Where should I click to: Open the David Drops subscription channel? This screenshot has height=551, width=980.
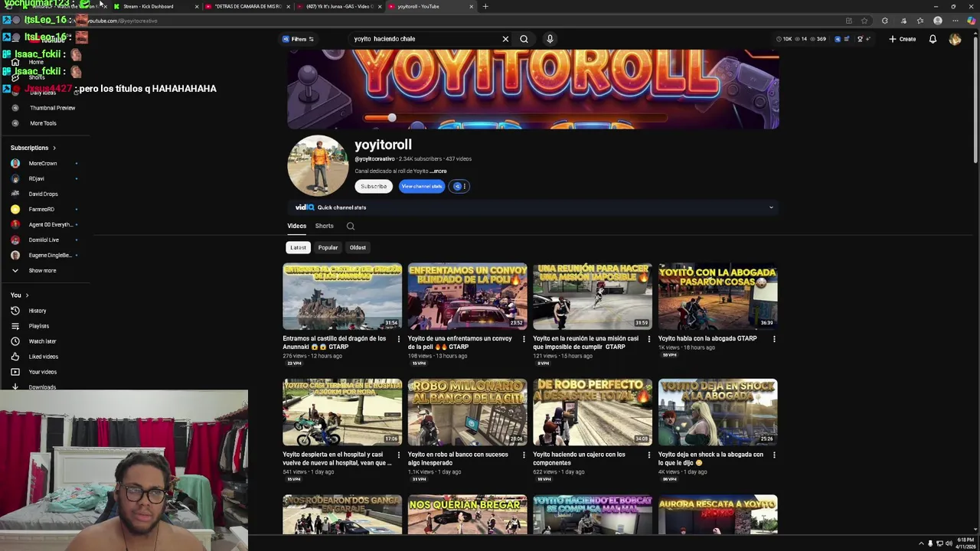click(43, 194)
